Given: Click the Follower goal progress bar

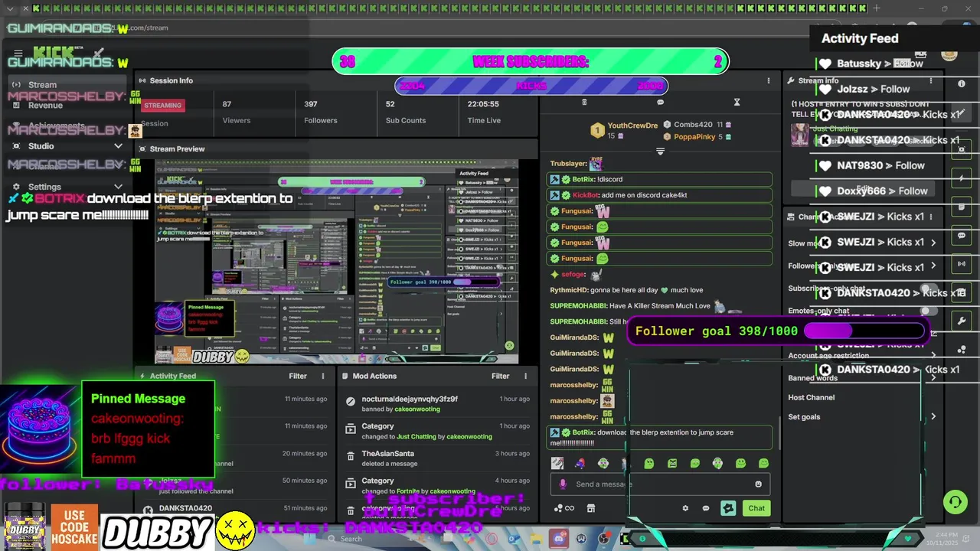Looking at the screenshot, I should click(x=865, y=331).
